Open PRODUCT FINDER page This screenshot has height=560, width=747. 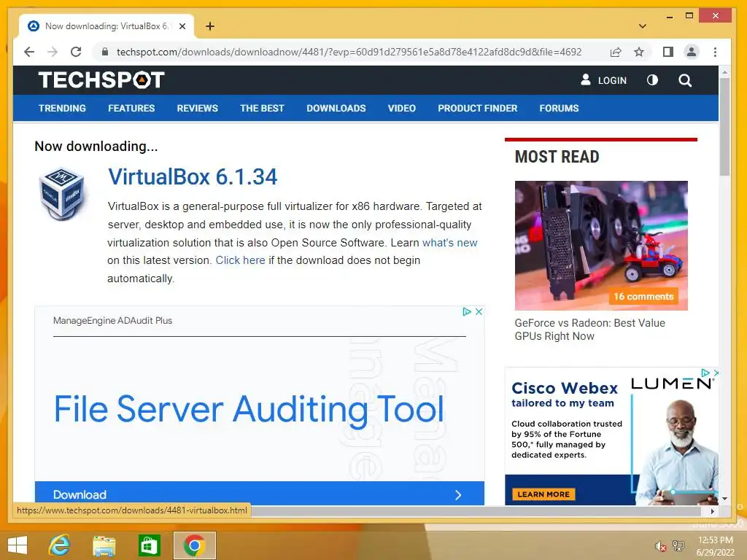477,108
